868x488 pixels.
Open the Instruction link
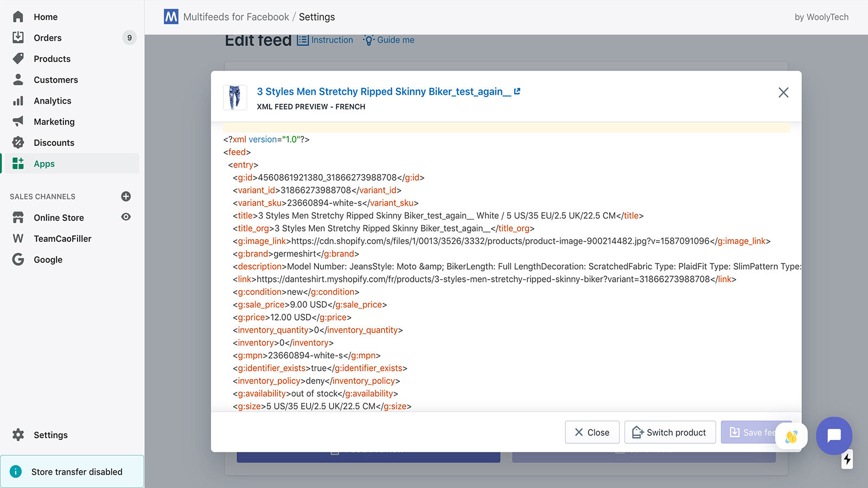click(x=332, y=40)
